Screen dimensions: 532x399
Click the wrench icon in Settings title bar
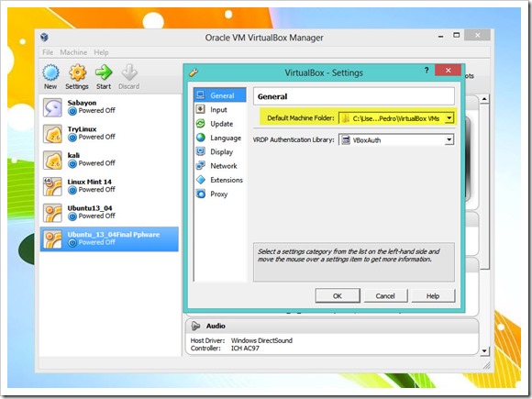pos(194,72)
